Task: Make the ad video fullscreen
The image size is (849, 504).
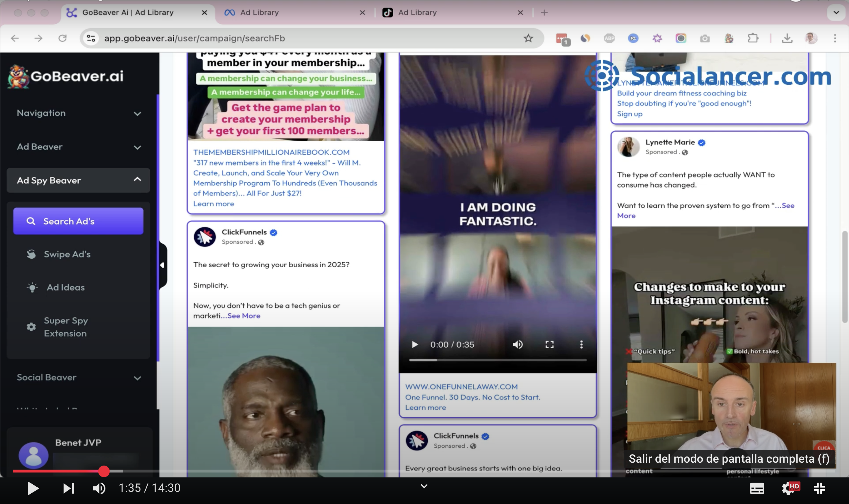Action: [549, 345]
